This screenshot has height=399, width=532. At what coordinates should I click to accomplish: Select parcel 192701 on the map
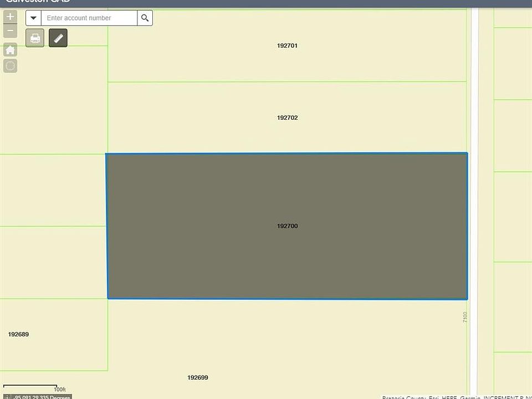[x=287, y=45]
